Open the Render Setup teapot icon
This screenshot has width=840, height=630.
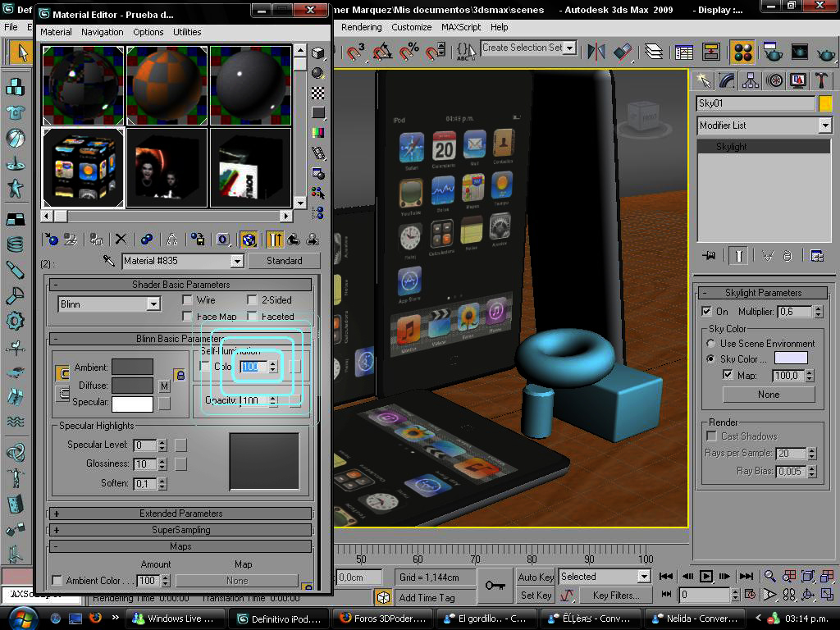[773, 52]
